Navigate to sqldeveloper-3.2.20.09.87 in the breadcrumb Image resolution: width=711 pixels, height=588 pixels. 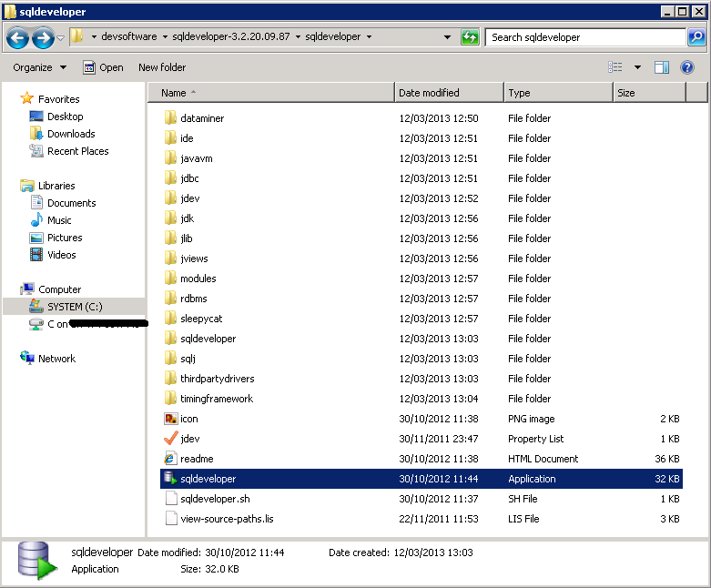point(231,36)
